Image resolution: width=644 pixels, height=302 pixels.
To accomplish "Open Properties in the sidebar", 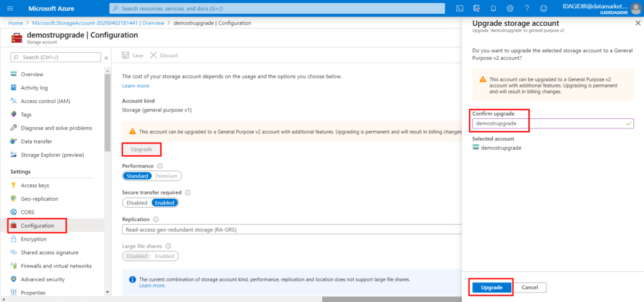I will (33, 293).
